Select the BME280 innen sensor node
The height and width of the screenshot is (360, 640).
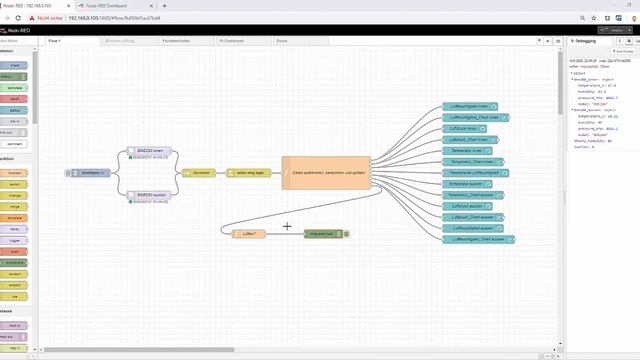point(149,151)
